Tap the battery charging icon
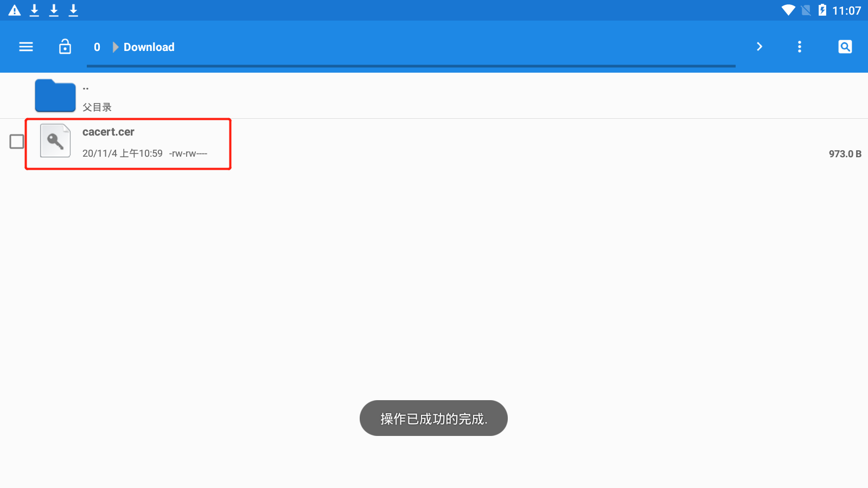Image resolution: width=868 pixels, height=488 pixels. pyautogui.click(x=822, y=10)
